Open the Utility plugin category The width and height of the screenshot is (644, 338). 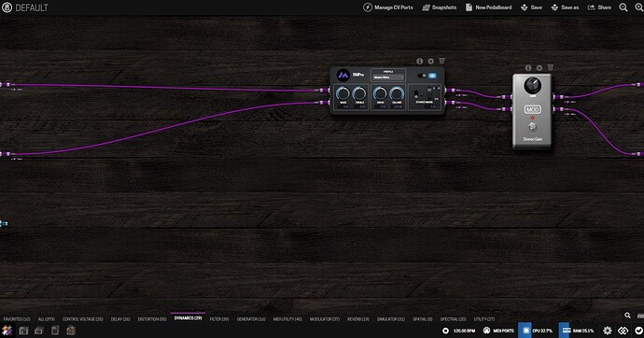[484, 319]
